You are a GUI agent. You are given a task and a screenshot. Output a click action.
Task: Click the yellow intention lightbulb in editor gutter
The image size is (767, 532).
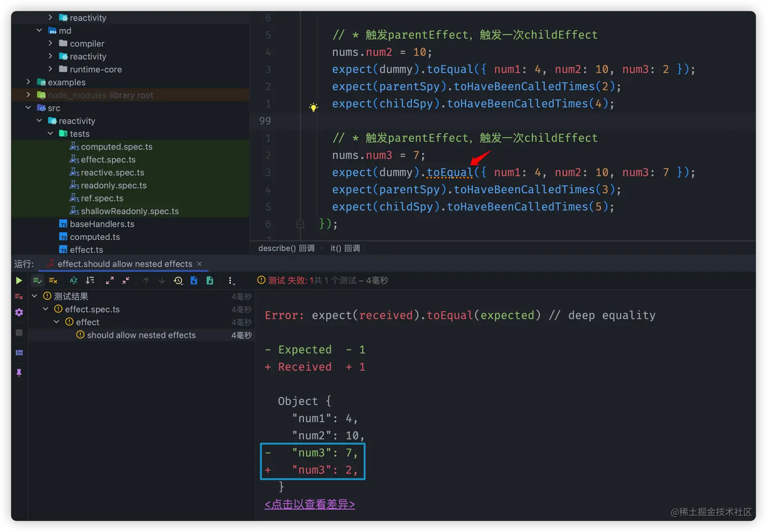(x=313, y=107)
